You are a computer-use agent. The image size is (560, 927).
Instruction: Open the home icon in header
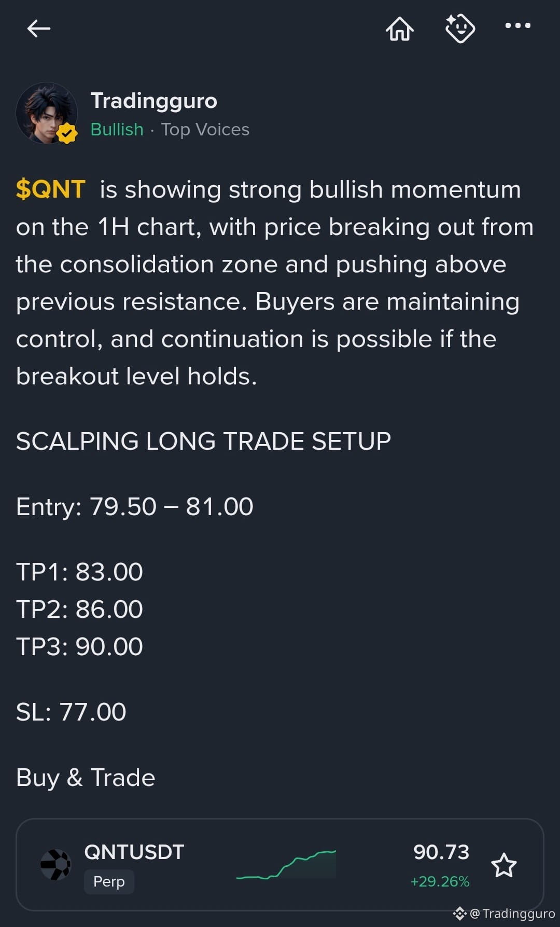pyautogui.click(x=400, y=28)
